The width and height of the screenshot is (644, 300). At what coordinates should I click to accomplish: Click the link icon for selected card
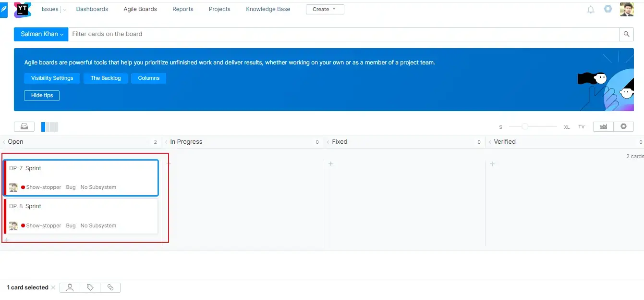[110, 287]
